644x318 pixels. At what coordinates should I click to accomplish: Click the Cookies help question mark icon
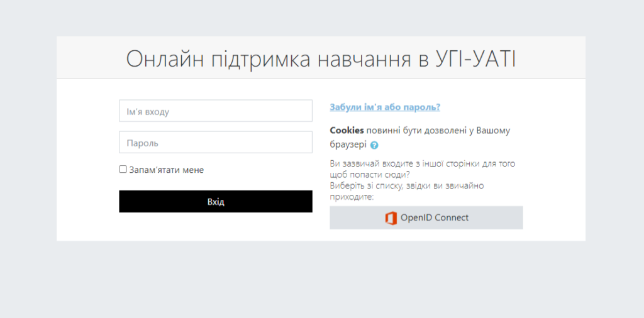pos(374,145)
